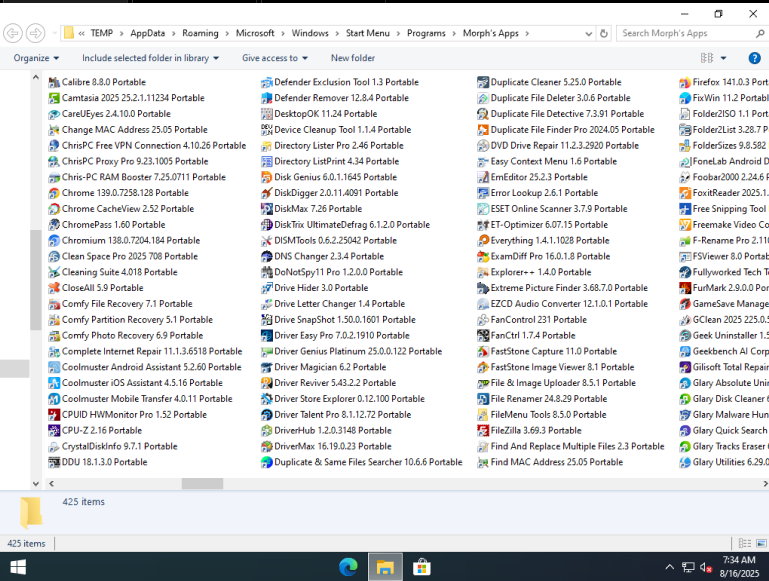
Task: Expand the chevron after Morph's Apps
Action: point(527,33)
